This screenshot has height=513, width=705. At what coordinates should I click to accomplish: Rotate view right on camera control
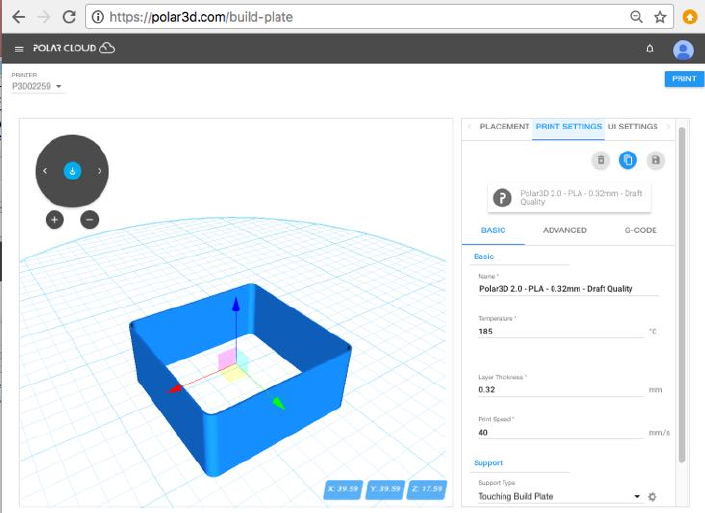coord(99,171)
